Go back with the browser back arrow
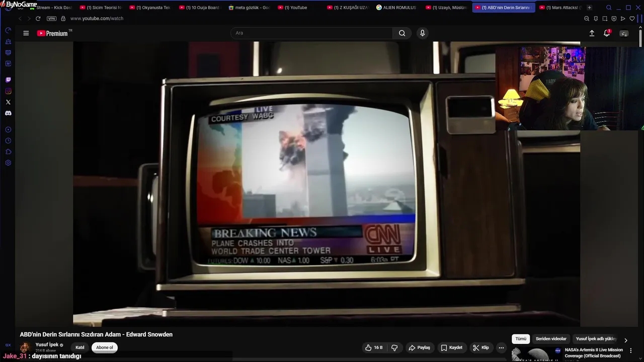Screen dimensions: 644x362 coord(20,19)
